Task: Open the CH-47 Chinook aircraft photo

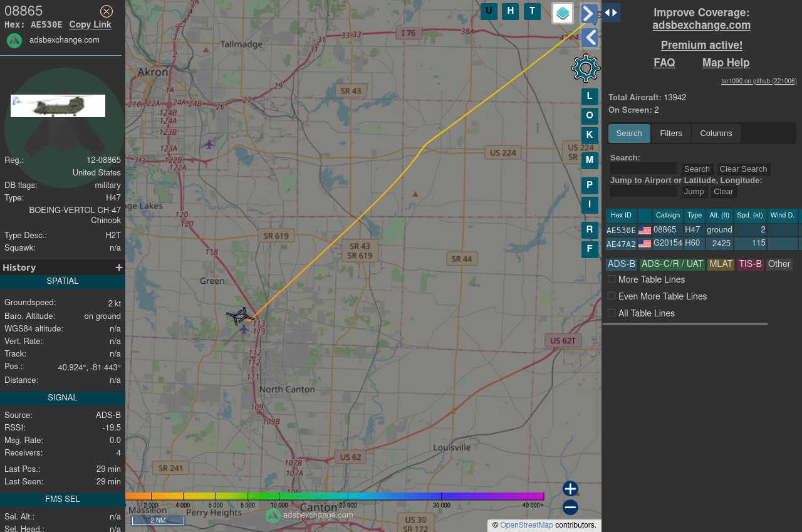Action: pyautogui.click(x=58, y=106)
